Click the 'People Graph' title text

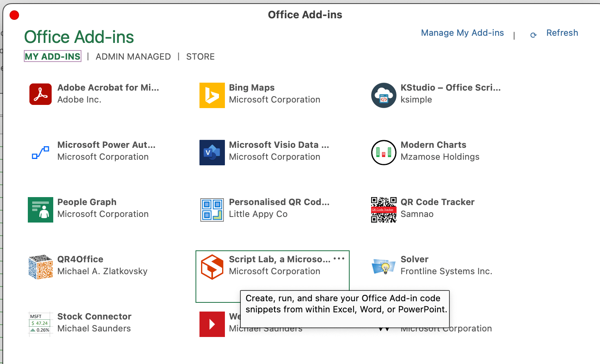87,202
